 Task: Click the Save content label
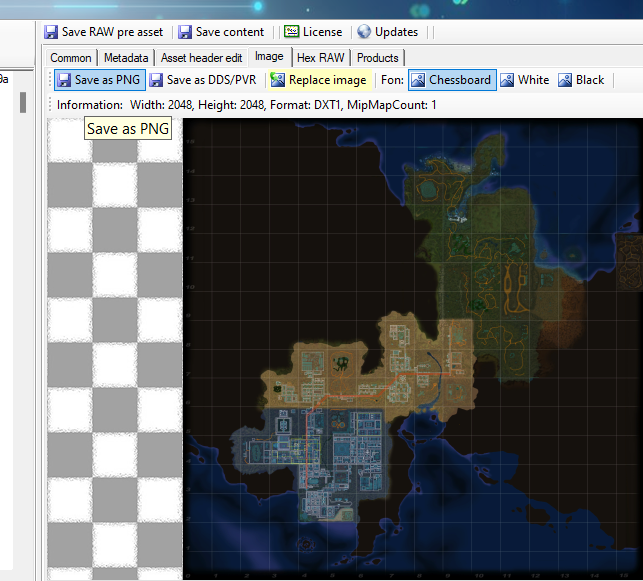pos(230,32)
